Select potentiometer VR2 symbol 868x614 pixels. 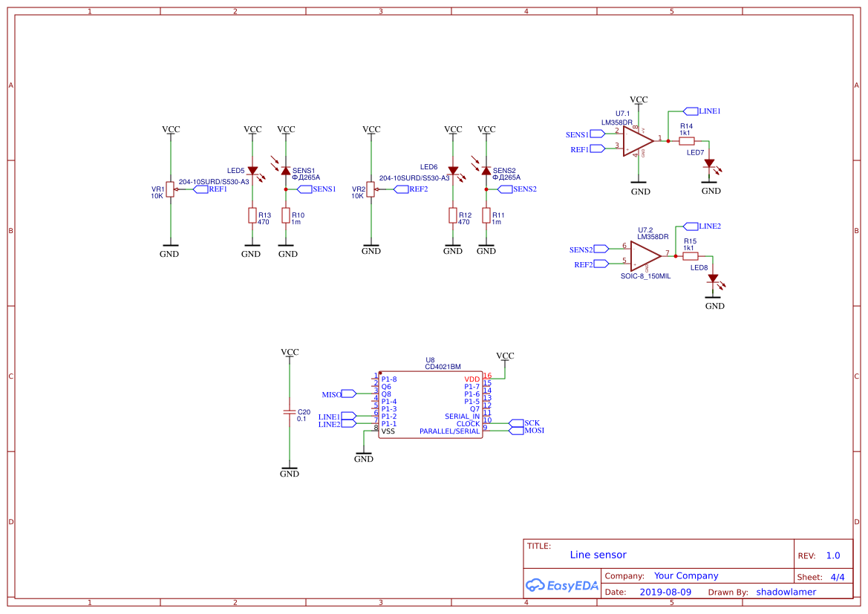pyautogui.click(x=371, y=189)
